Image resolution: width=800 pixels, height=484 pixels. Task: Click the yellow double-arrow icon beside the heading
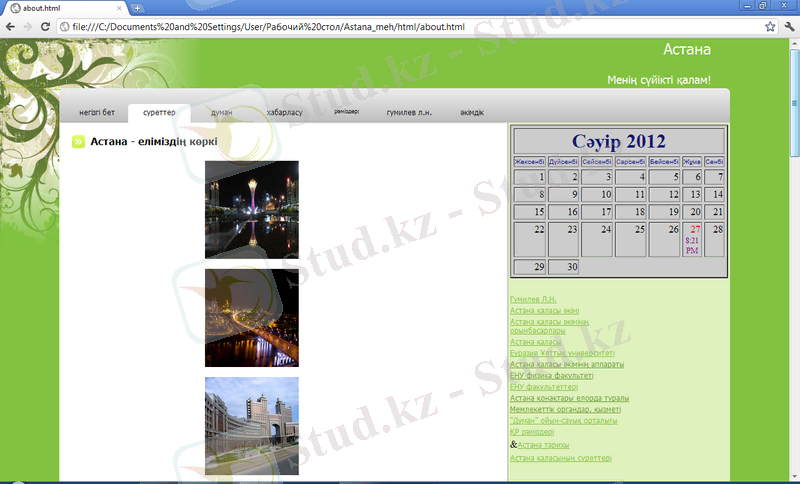coord(78,141)
